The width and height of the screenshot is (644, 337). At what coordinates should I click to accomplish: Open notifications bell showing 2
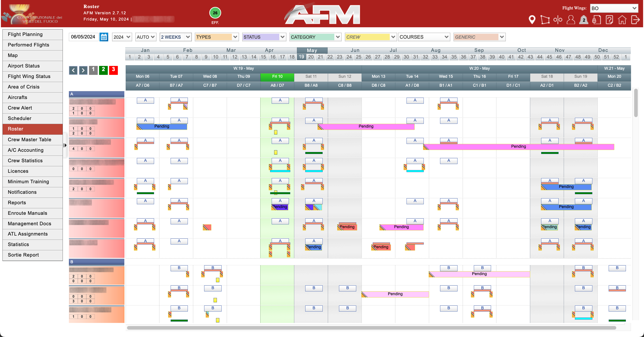(583, 20)
